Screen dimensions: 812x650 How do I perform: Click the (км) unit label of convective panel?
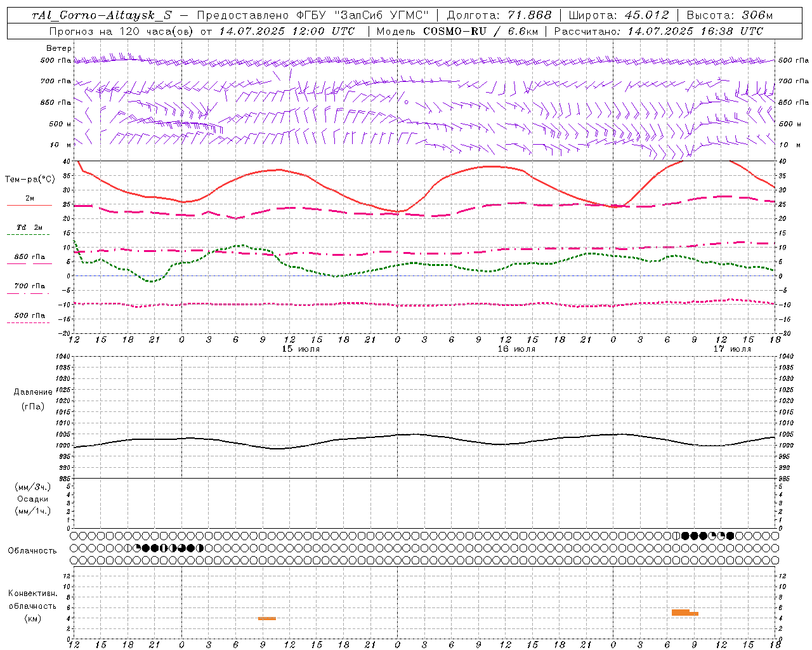pyautogui.click(x=32, y=618)
